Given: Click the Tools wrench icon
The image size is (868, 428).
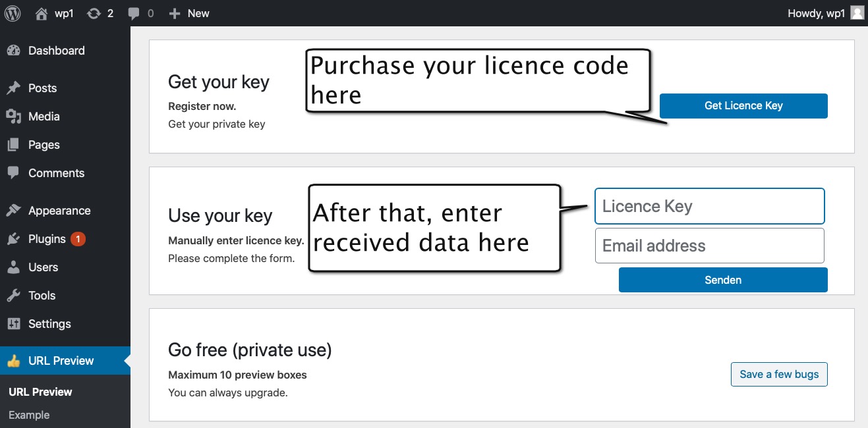Looking at the screenshot, I should pyautogui.click(x=13, y=296).
